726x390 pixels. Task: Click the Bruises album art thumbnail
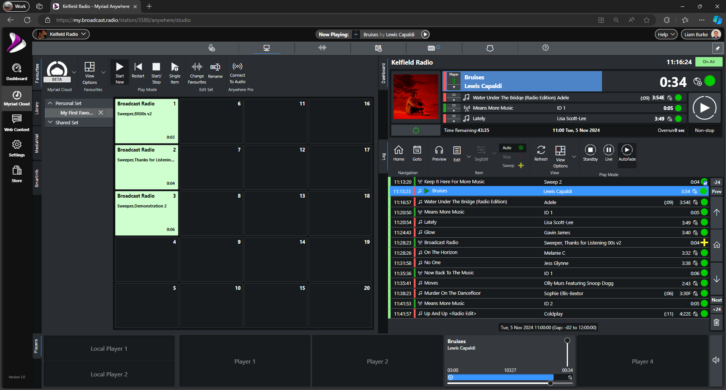(x=415, y=97)
